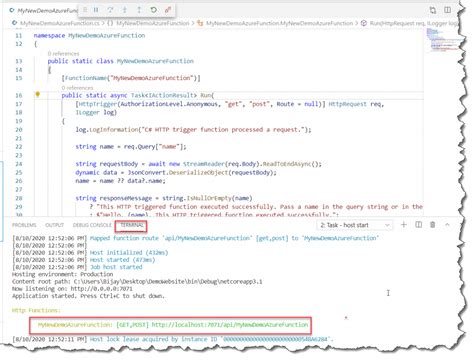Click the log.LogInformation code line
This screenshot has height=360, width=474.
(x=193, y=130)
